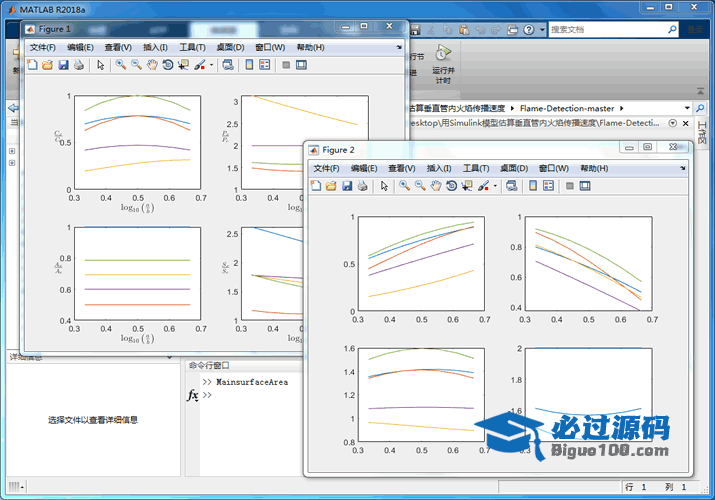
Task: Click Hide Plot Tools icon in Figure 1
Action: point(286,65)
